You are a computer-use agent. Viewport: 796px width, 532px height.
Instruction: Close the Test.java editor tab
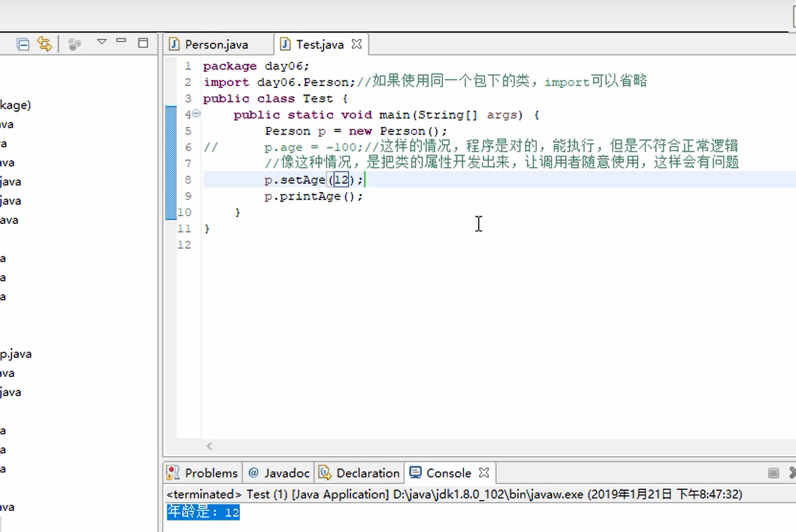tap(357, 44)
